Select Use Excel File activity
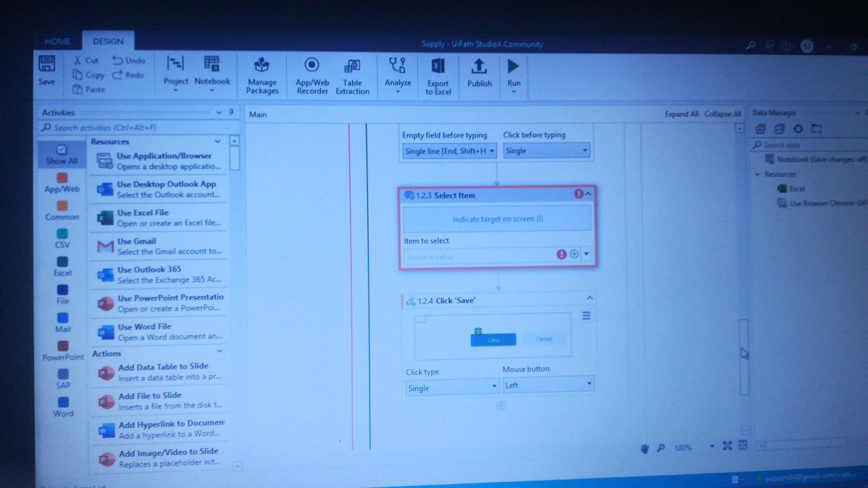 tap(159, 218)
